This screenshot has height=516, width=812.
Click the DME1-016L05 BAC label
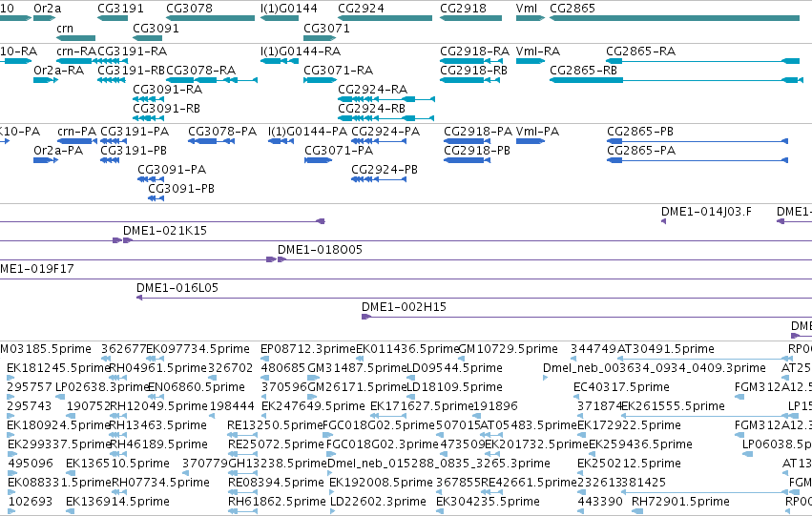point(177,288)
